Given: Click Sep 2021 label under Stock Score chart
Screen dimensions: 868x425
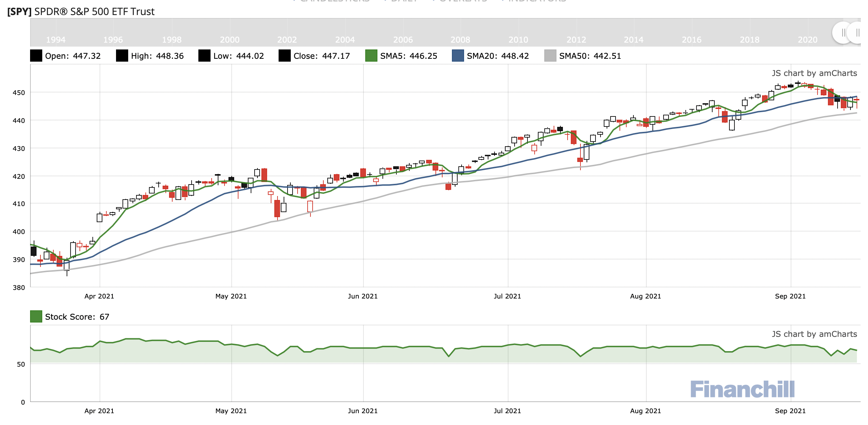Looking at the screenshot, I should (790, 411).
